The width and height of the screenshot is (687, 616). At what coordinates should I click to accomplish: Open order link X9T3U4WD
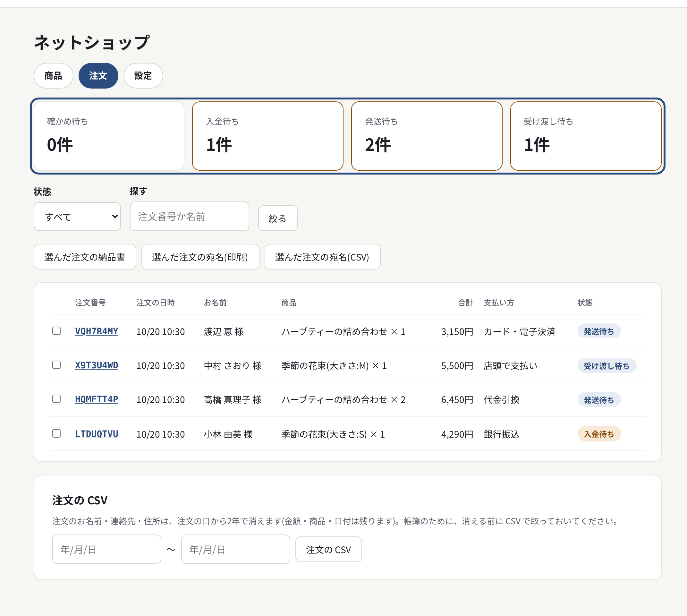[97, 365]
